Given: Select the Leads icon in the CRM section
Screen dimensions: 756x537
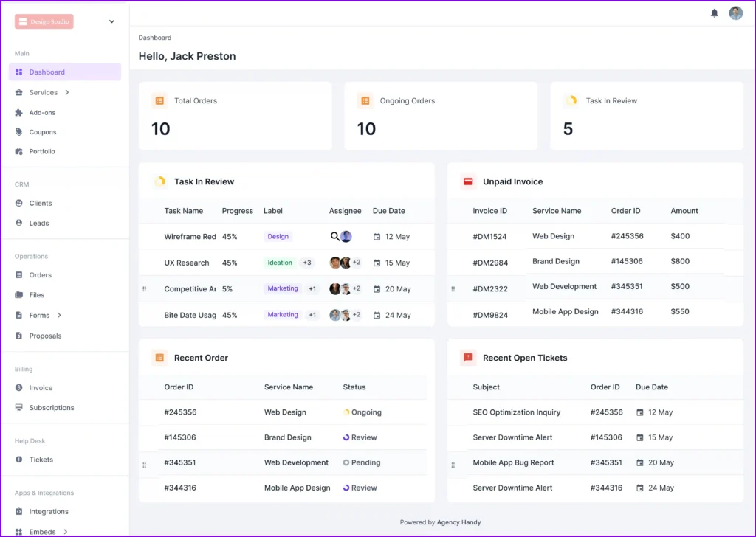Looking at the screenshot, I should (x=18, y=223).
